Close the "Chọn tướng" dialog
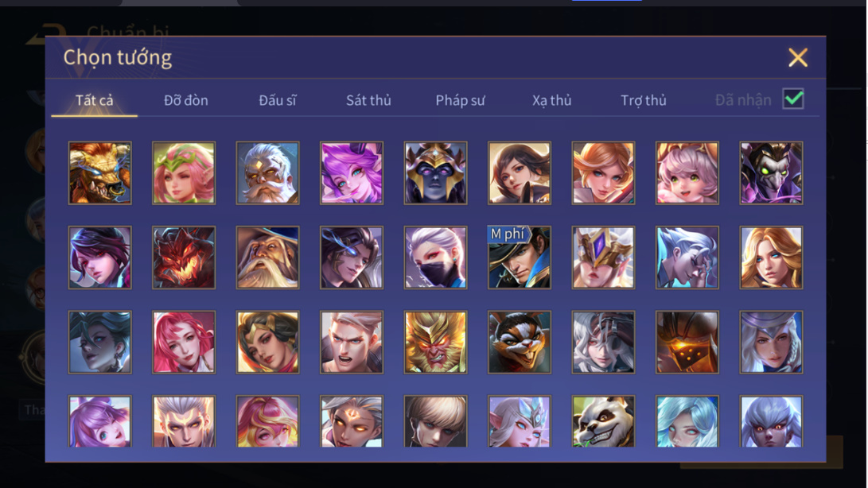 pyautogui.click(x=798, y=57)
